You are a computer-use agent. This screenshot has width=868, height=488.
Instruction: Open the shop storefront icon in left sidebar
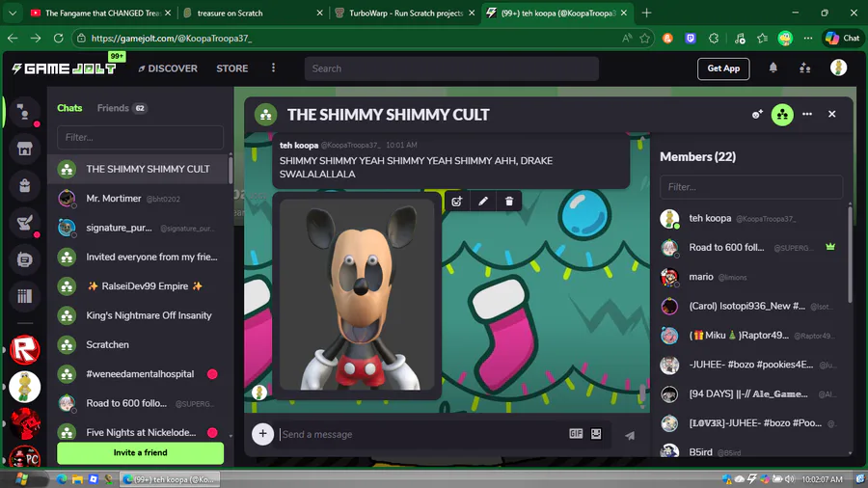(x=24, y=149)
